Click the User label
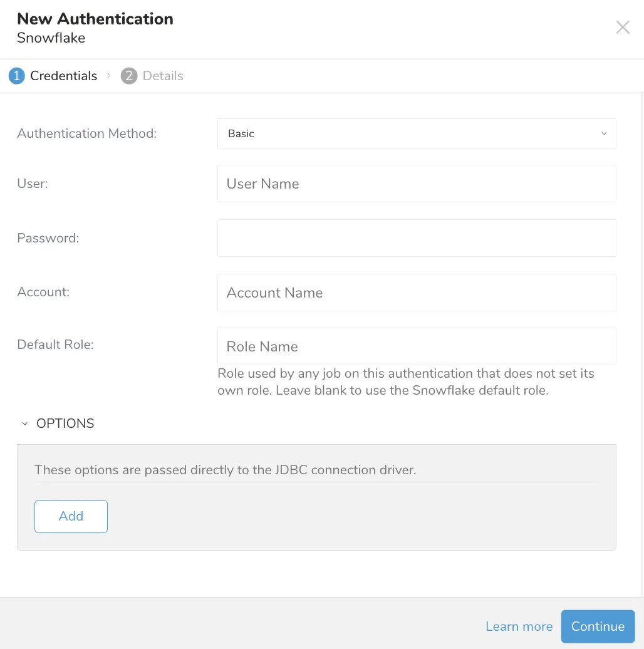The width and height of the screenshot is (644, 649). 33,184
